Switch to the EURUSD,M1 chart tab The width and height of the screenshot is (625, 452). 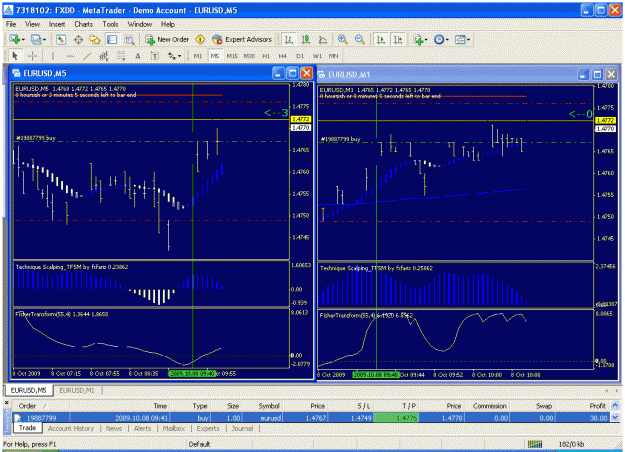tap(77, 391)
